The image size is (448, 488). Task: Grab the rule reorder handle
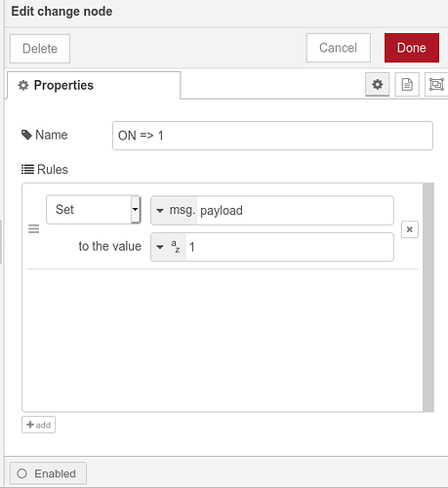[x=34, y=229]
